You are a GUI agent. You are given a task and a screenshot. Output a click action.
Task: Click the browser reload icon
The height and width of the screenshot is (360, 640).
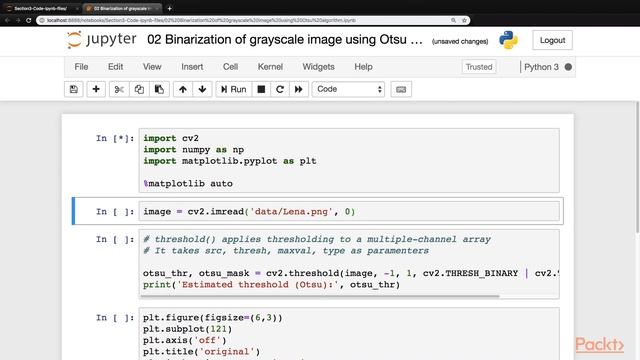click(29, 20)
